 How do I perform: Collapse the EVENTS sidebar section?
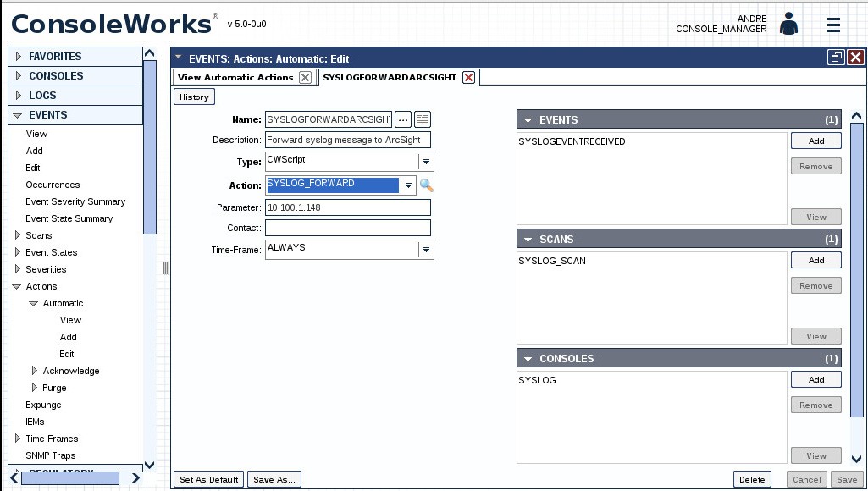(18, 115)
